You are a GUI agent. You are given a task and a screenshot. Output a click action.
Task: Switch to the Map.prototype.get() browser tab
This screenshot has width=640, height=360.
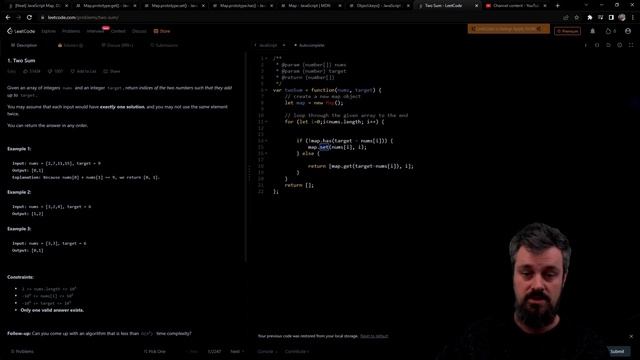point(107,6)
